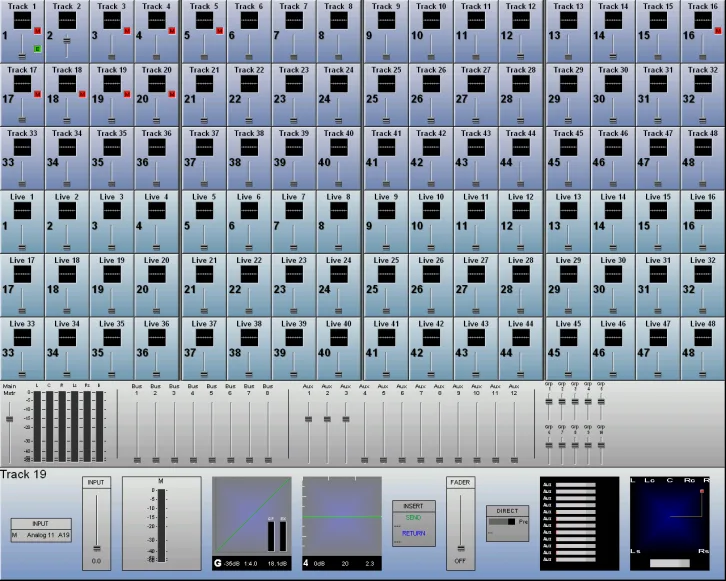Click the black meter display of Track 33
This screenshot has height=581, width=726.
pos(22,147)
